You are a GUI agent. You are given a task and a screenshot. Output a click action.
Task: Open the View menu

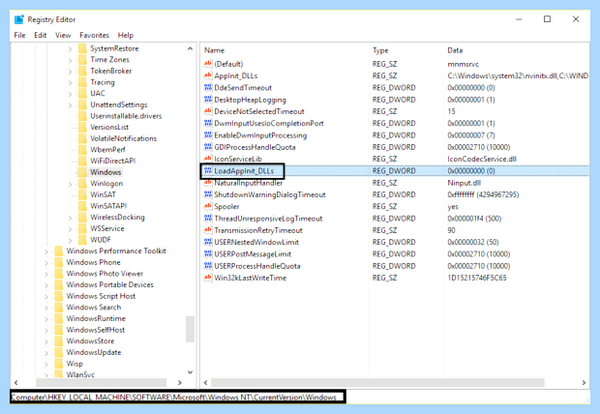[x=63, y=35]
